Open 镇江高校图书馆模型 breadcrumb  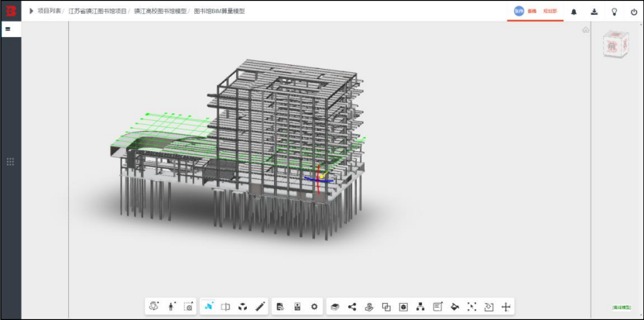point(159,11)
